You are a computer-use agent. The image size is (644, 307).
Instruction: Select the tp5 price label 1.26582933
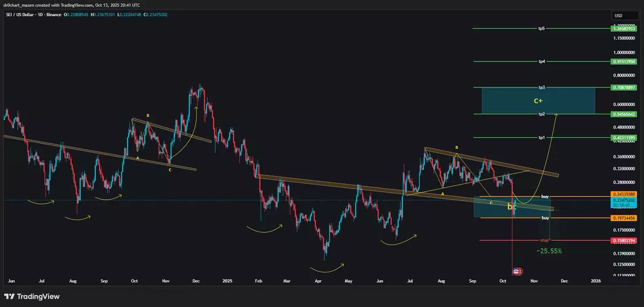coord(623,28)
